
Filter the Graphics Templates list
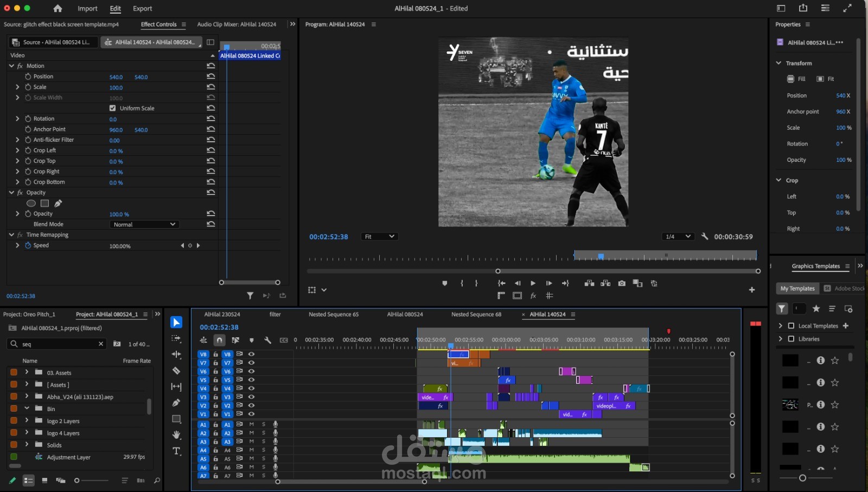pos(782,309)
